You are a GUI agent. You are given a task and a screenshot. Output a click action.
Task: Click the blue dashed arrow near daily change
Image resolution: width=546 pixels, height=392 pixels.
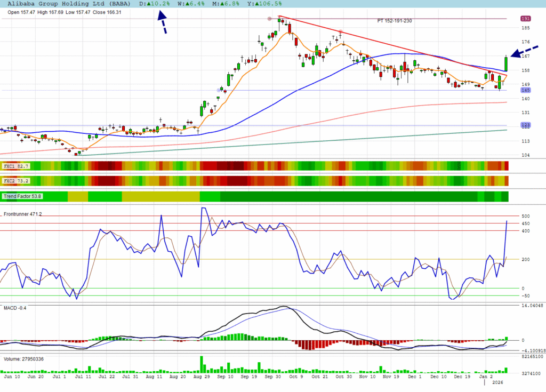point(162,25)
